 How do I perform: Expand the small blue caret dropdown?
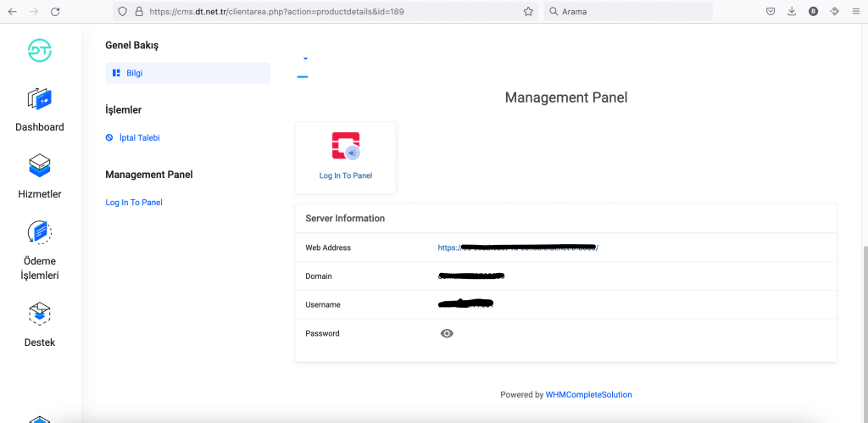[x=305, y=58]
